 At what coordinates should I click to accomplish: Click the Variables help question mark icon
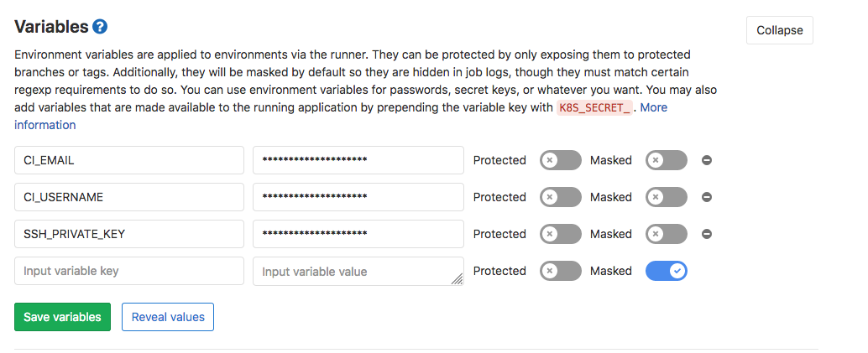(x=100, y=28)
